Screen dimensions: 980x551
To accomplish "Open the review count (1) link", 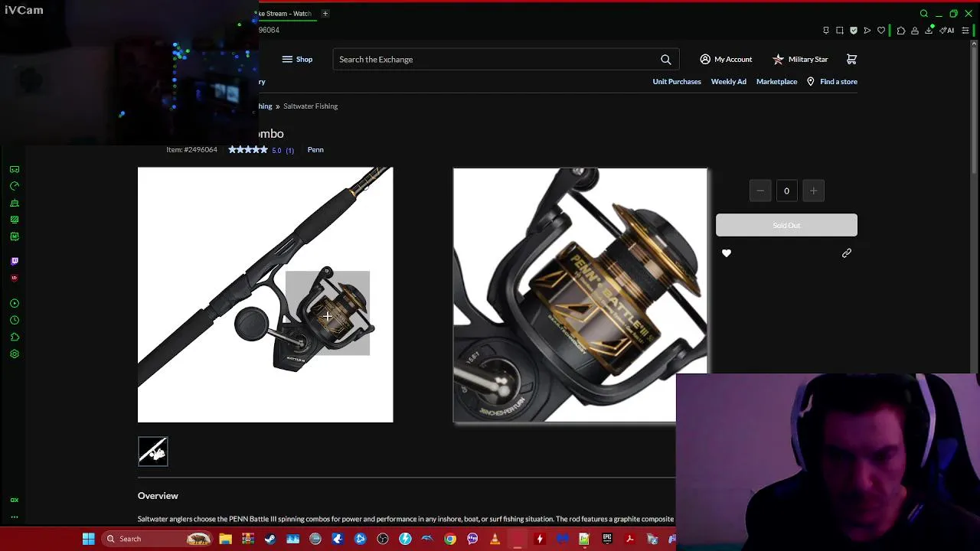I will coord(289,151).
